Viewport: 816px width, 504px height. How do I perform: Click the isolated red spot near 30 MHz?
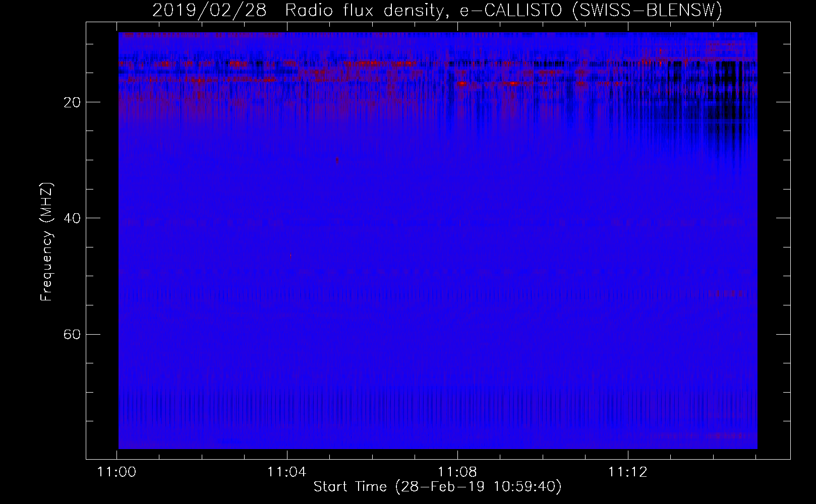click(337, 160)
